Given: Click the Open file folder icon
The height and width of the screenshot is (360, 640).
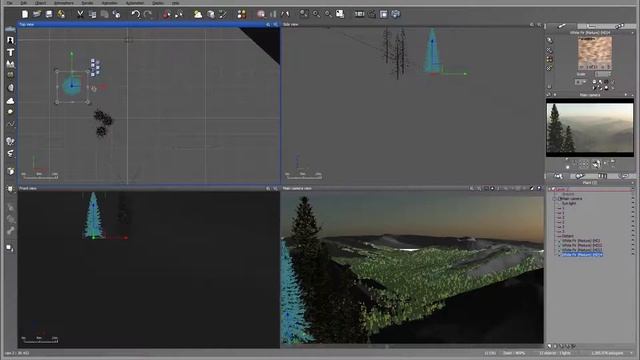Looking at the screenshot, I should coord(37,14).
